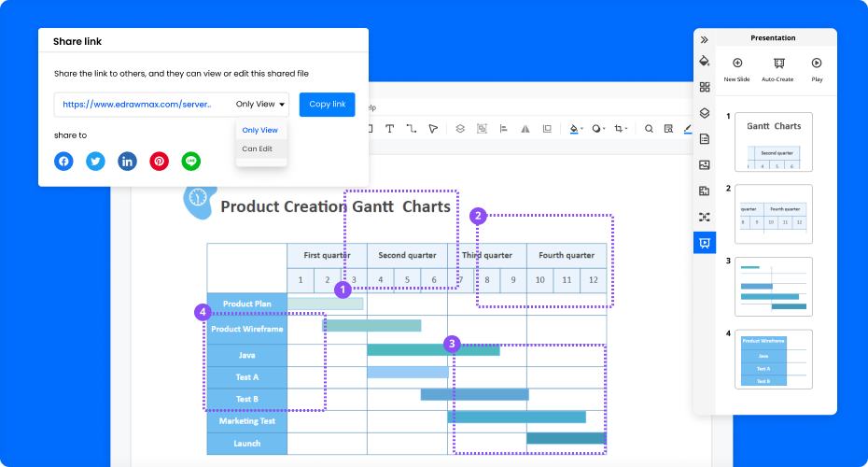The width and height of the screenshot is (868, 467).
Task: Open the Layers panel in right sidebar
Action: tap(705, 113)
